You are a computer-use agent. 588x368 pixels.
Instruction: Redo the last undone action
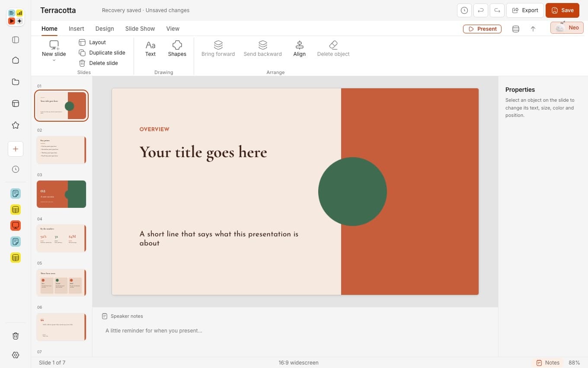[x=497, y=10]
